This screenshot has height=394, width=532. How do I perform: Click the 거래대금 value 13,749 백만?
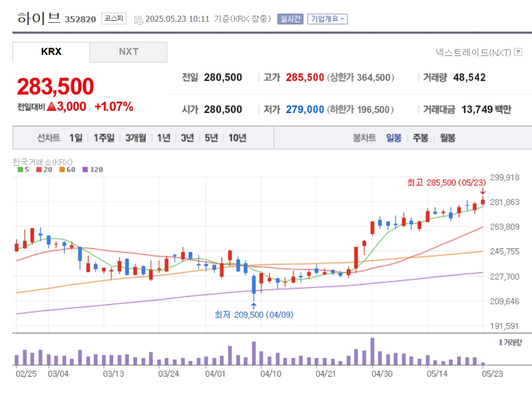(486, 109)
